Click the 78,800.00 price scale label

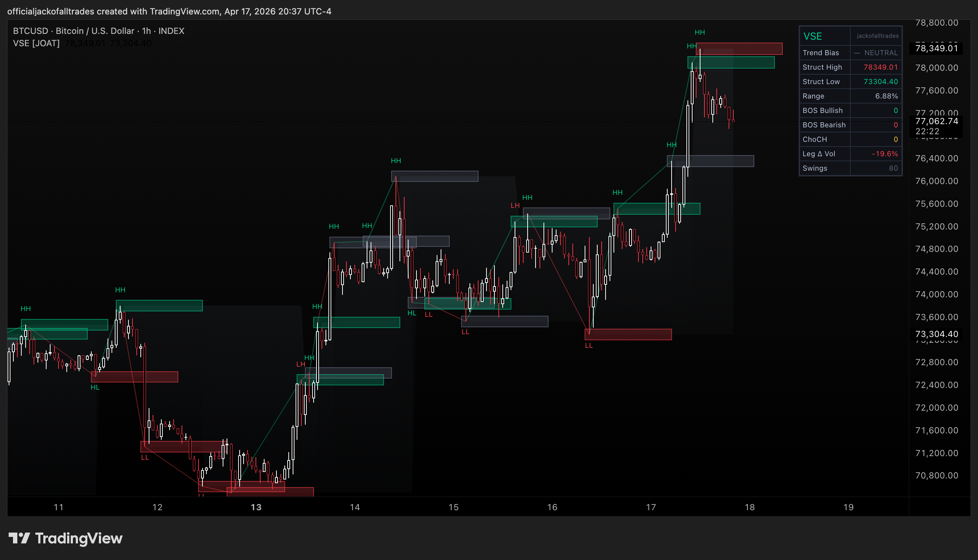pyautogui.click(x=936, y=23)
